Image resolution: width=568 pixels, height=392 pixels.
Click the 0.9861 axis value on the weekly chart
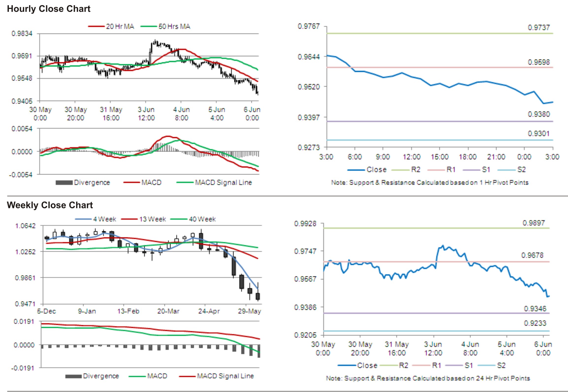pos(25,278)
